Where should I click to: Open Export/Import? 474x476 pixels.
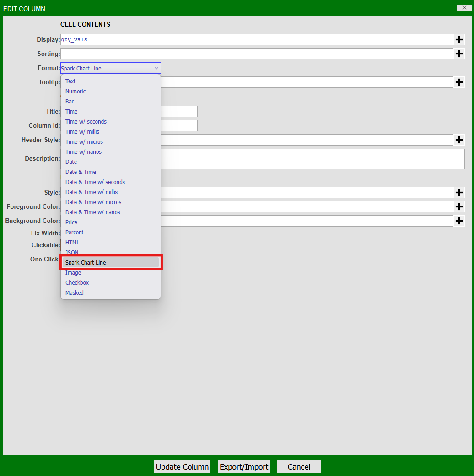(244, 467)
